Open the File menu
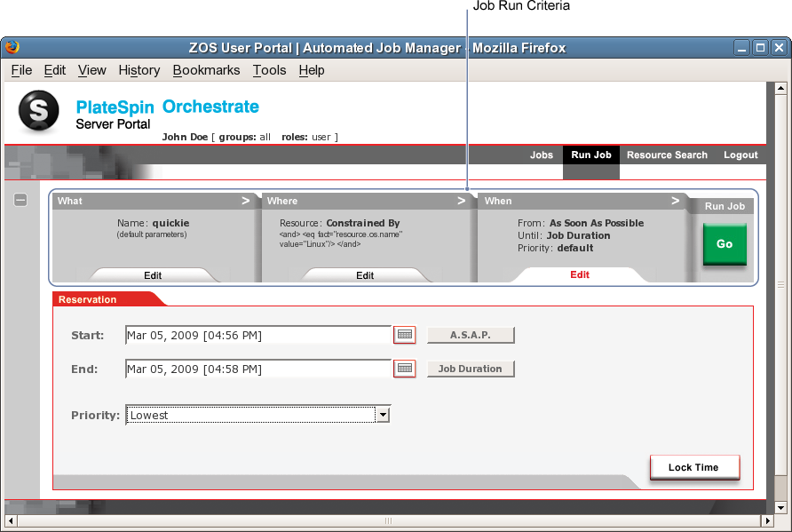Image resolution: width=792 pixels, height=532 pixels. click(21, 70)
